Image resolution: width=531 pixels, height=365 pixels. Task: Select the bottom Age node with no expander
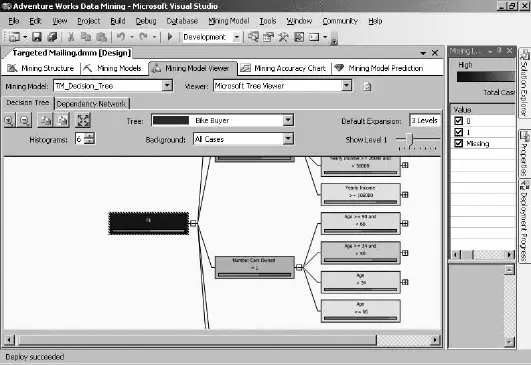pos(360,311)
